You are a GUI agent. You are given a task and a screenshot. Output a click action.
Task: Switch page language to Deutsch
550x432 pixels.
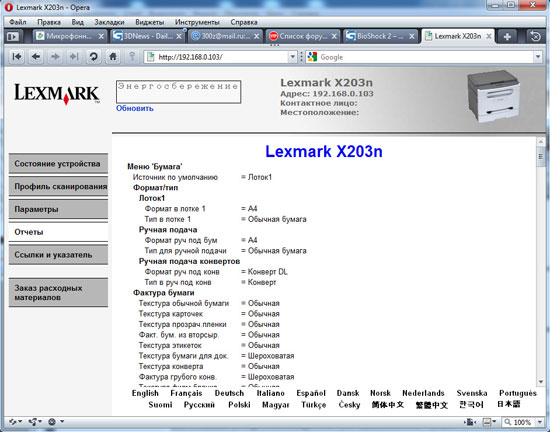(x=229, y=393)
